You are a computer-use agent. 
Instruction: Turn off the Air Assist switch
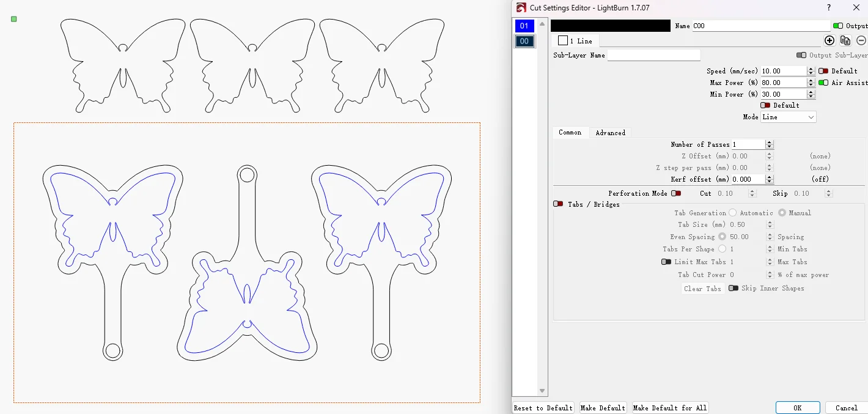823,83
